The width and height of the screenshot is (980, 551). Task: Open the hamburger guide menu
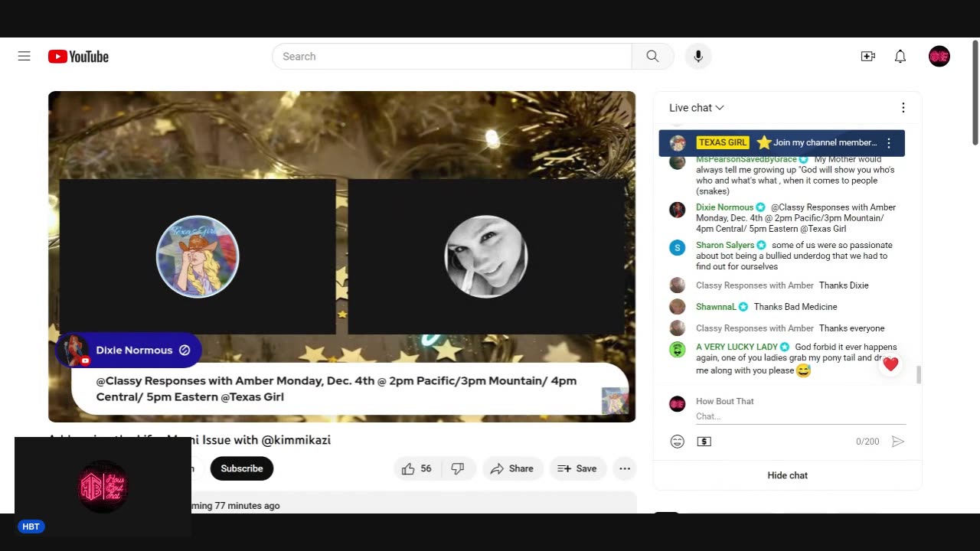pyautogui.click(x=24, y=56)
